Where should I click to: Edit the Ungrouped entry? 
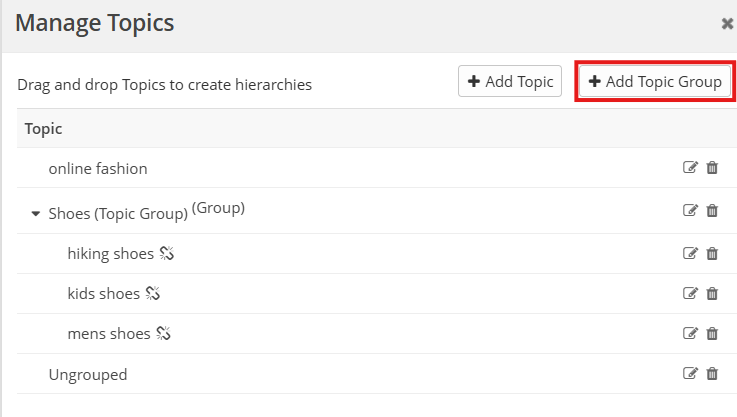click(x=690, y=374)
